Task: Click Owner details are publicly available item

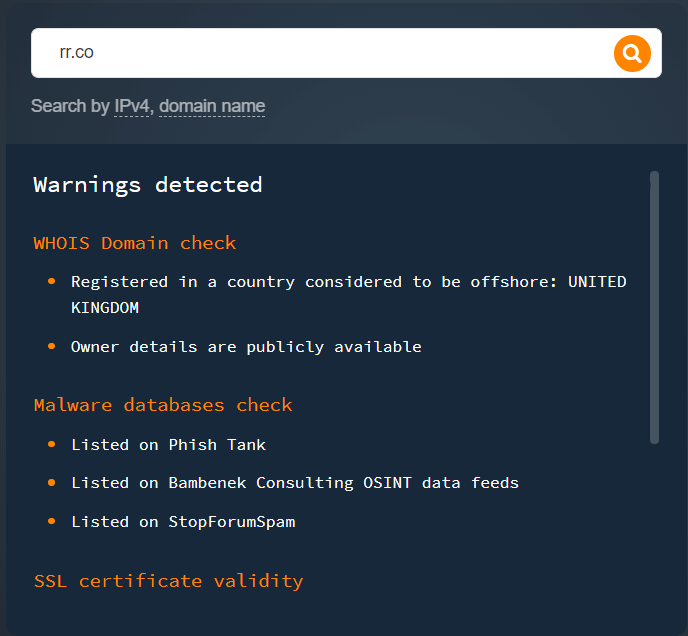Action: click(x=246, y=347)
